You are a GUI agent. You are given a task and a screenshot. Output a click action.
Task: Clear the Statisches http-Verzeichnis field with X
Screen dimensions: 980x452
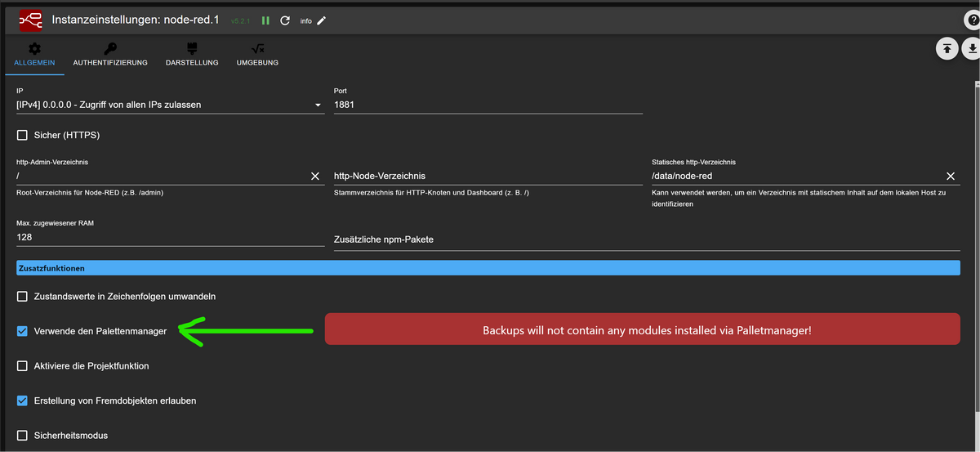click(x=951, y=176)
